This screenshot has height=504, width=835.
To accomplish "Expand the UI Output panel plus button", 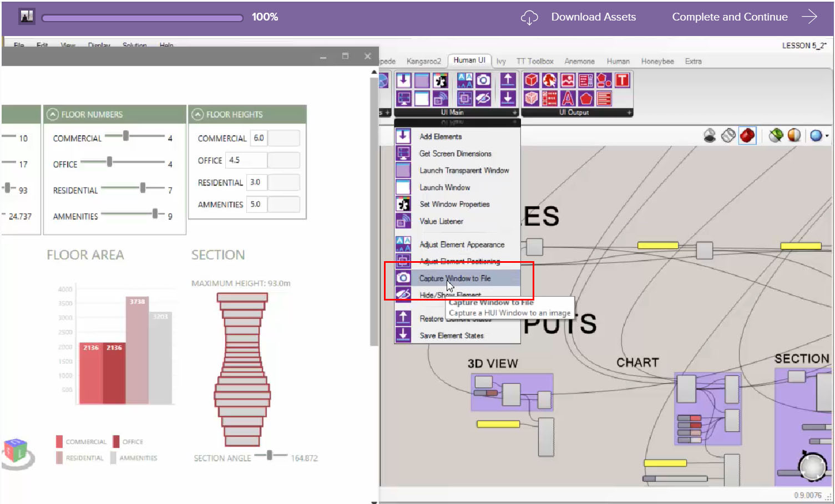I will pos(629,113).
